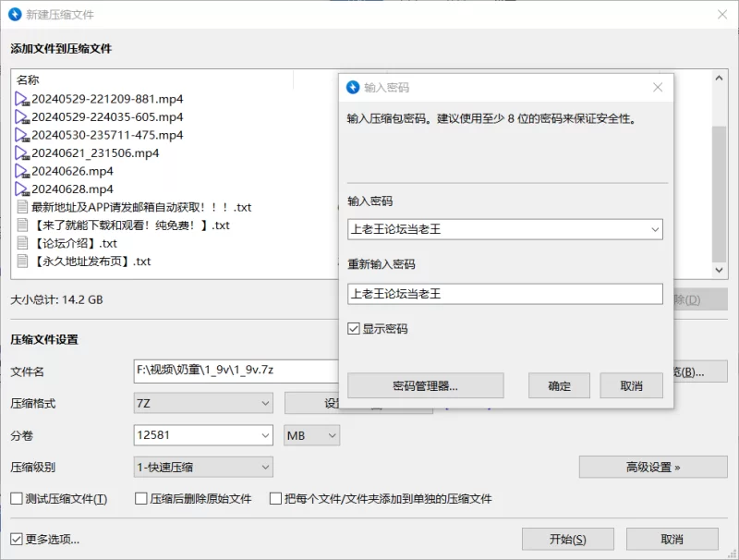Click the video icon of 20240529-221209-881.mp4
739x560 pixels.
point(22,99)
